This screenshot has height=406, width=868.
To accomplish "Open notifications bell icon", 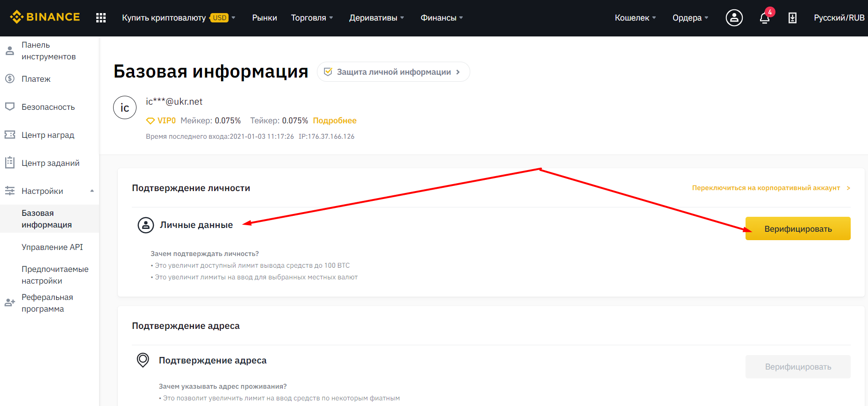I will click(x=765, y=18).
